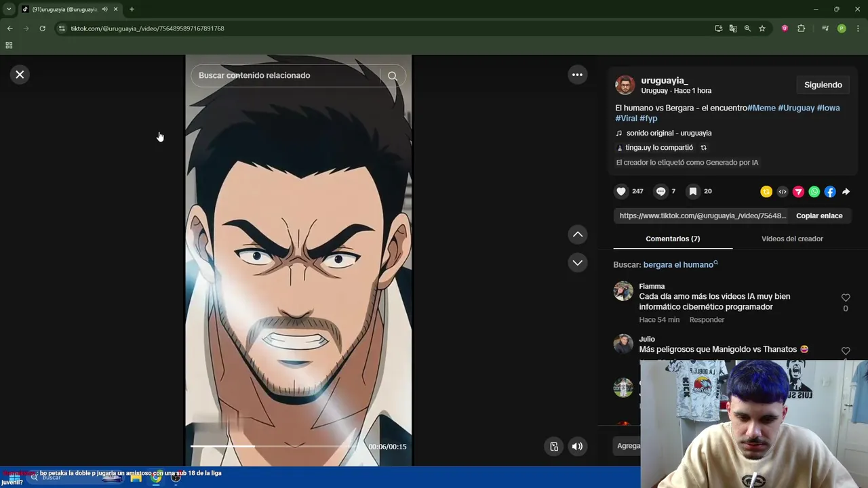
Task: Open Extensions puzzle icon
Action: [801, 28]
